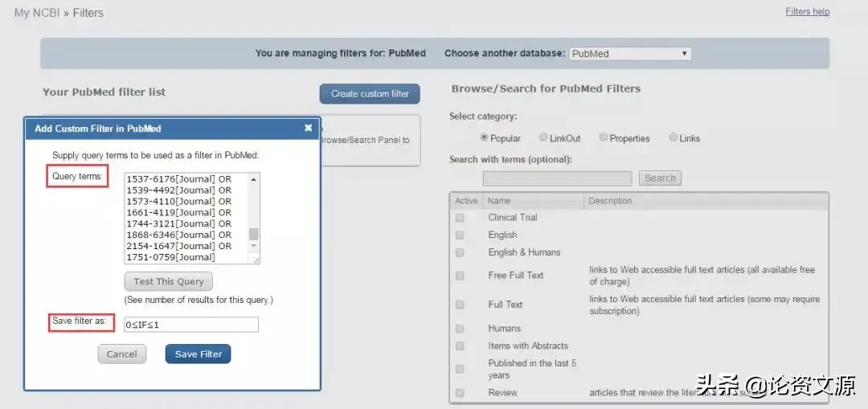This screenshot has width=868, height=409.
Task: Enable the Items with Abstracts checkbox
Action: 460,346
